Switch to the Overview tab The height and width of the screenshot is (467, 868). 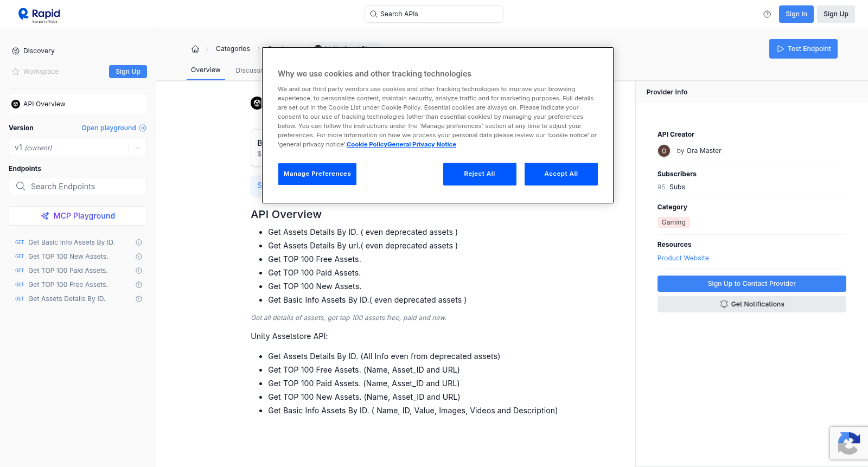(x=206, y=70)
